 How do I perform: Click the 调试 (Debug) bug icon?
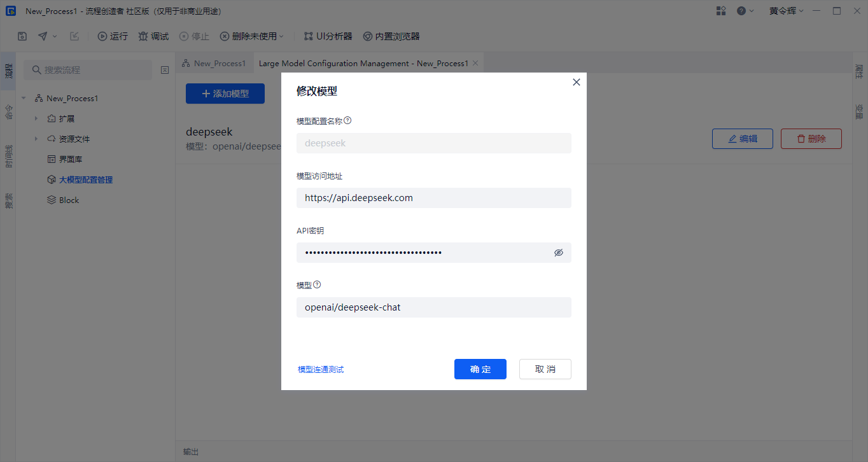tap(143, 36)
